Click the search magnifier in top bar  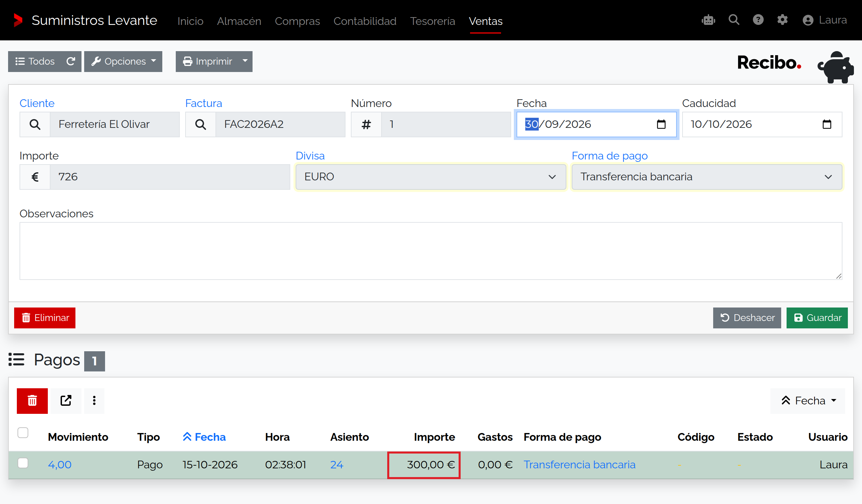734,20
